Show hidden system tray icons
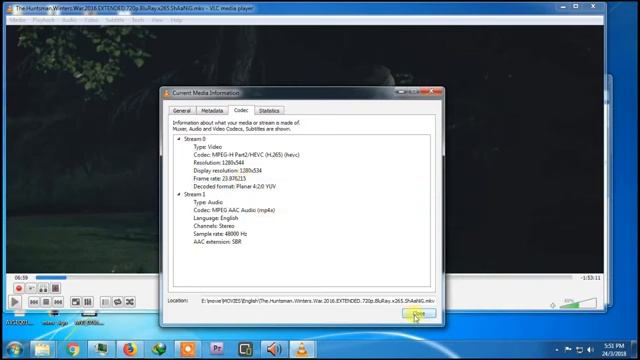Screen dimensions: 640x360 [557, 350]
